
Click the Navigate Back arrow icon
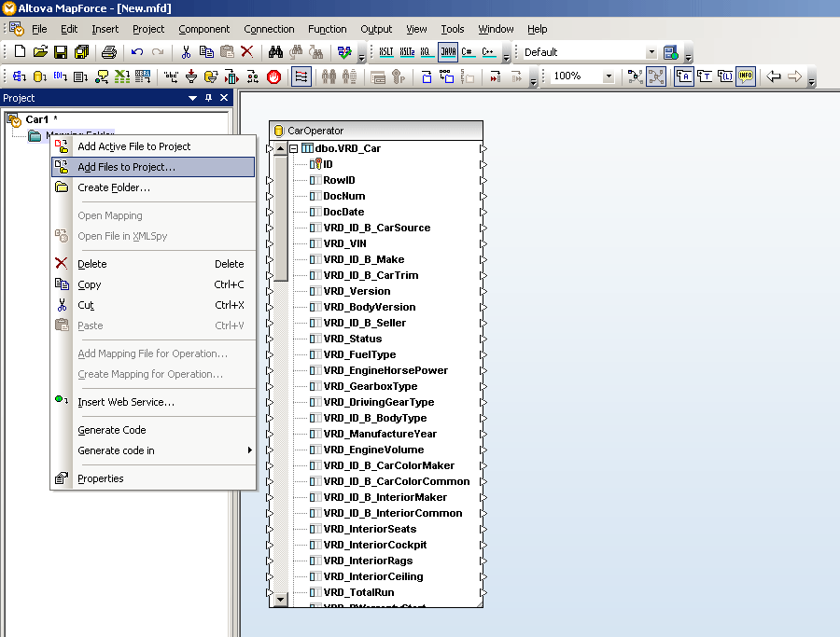click(774, 76)
